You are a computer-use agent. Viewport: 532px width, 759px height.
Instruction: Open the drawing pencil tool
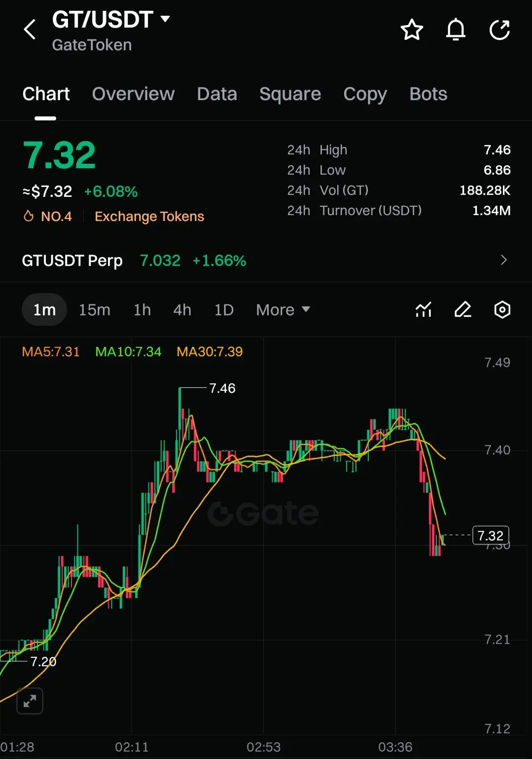coord(462,309)
